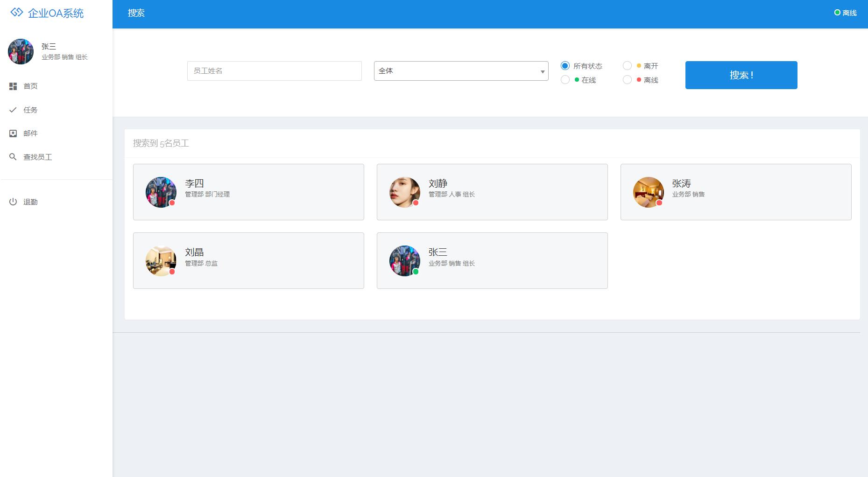Viewport: 868px width, 477px height.
Task: Click the 搜索到 5名员工 results heading
Action: pos(161,143)
